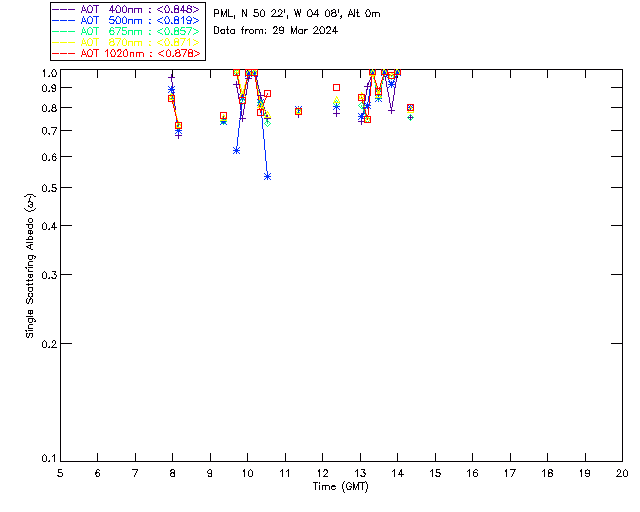Click the y-axis tick label 0.3
This screenshot has height=512, width=640.
click(49, 275)
